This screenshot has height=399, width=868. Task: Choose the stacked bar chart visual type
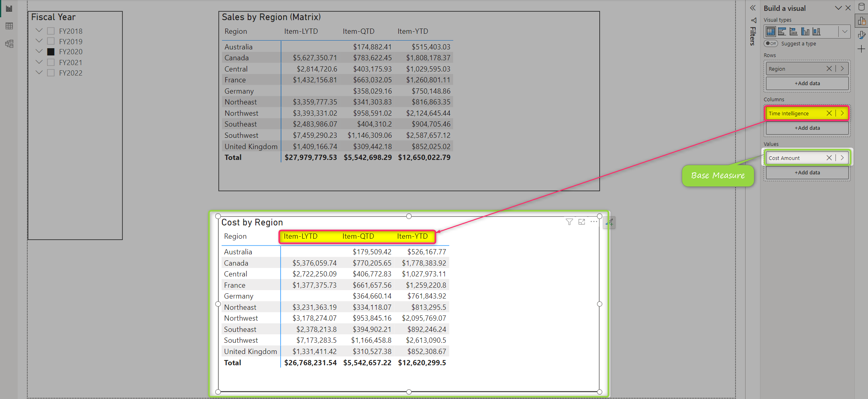coord(782,31)
